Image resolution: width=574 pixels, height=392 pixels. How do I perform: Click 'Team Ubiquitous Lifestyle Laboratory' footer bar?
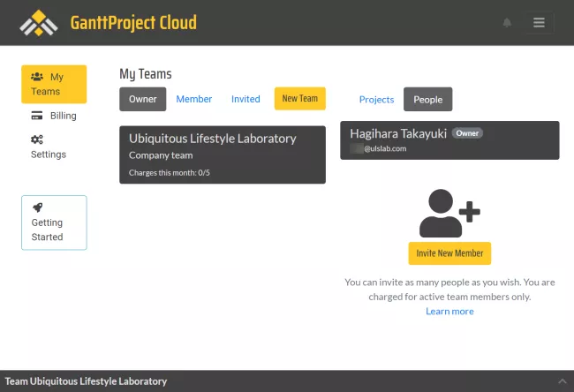click(x=287, y=381)
